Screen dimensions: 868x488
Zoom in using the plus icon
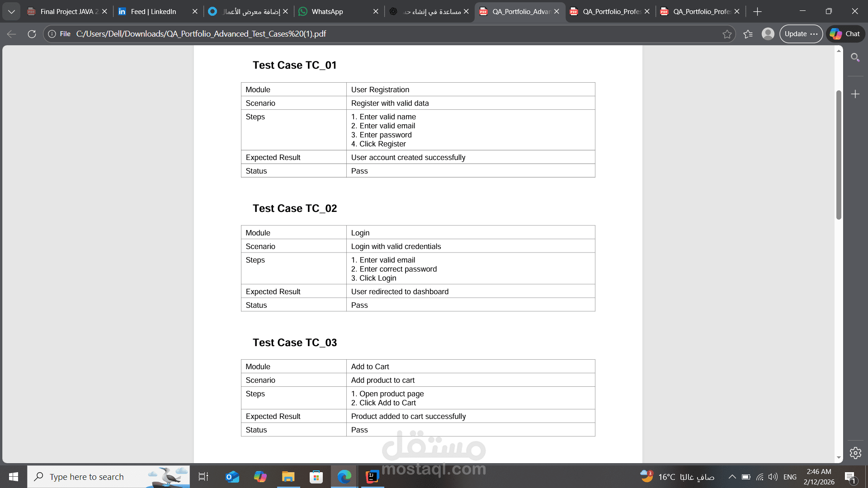point(855,94)
